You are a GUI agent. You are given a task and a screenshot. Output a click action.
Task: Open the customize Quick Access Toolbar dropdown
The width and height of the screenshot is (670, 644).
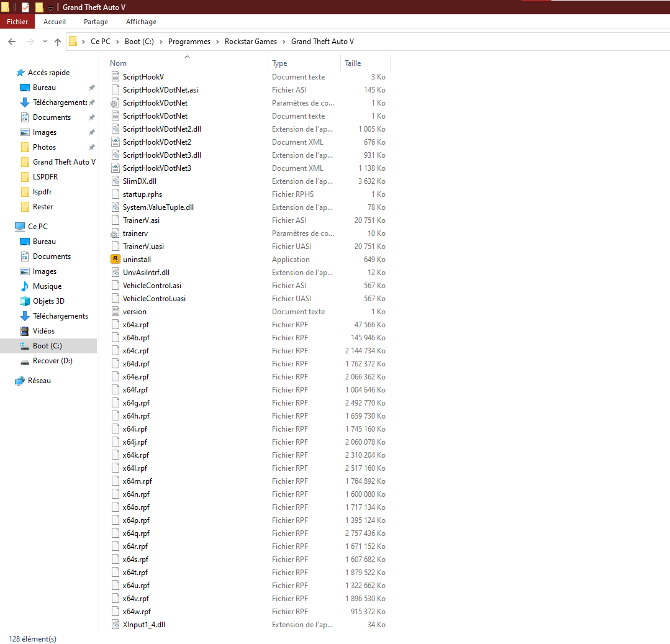coord(50,7)
